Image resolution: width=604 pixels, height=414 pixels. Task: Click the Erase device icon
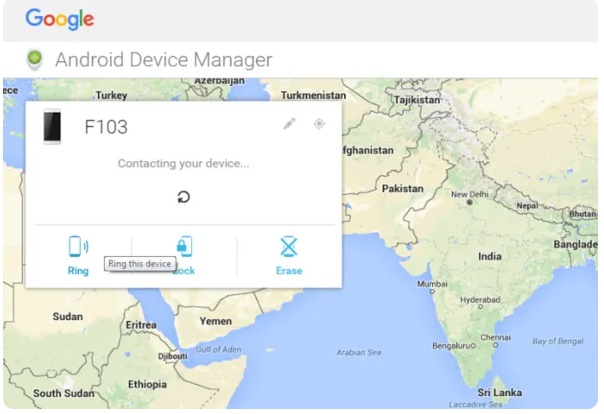click(289, 246)
